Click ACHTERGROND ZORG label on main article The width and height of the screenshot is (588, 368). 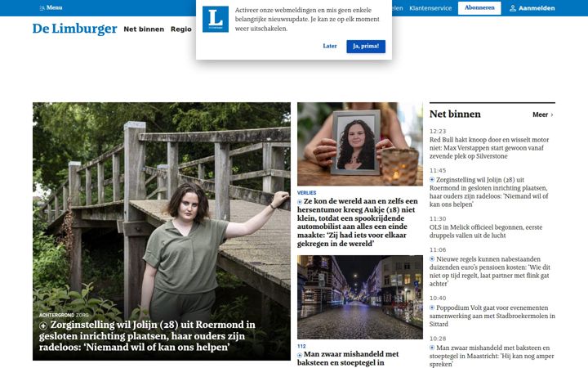point(64,315)
